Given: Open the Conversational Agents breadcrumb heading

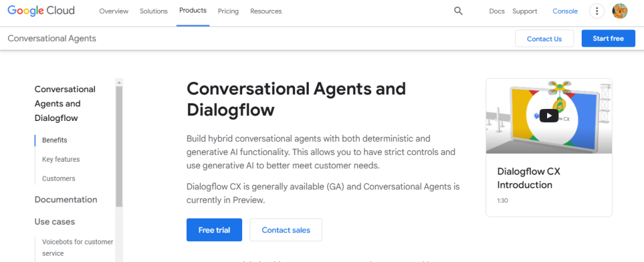Looking at the screenshot, I should (x=52, y=38).
